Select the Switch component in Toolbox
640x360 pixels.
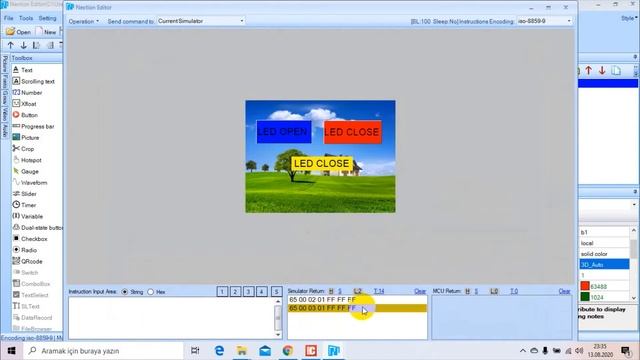[x=25, y=272]
